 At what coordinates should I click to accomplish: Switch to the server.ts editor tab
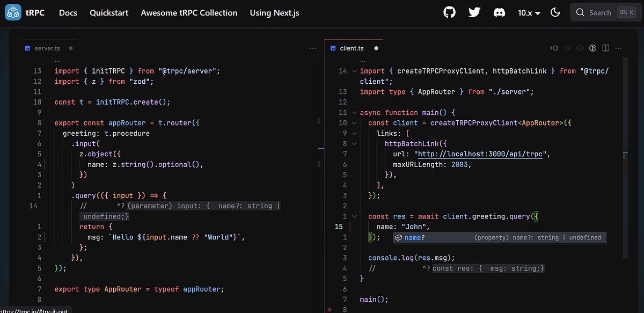pos(47,48)
